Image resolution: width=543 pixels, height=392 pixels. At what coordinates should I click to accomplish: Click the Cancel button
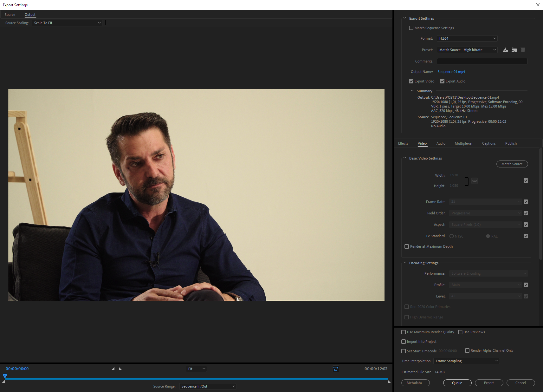tap(520, 383)
